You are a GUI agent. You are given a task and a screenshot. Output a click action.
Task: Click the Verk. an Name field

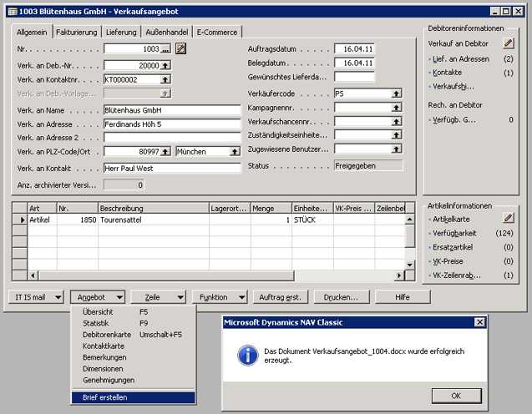point(172,110)
